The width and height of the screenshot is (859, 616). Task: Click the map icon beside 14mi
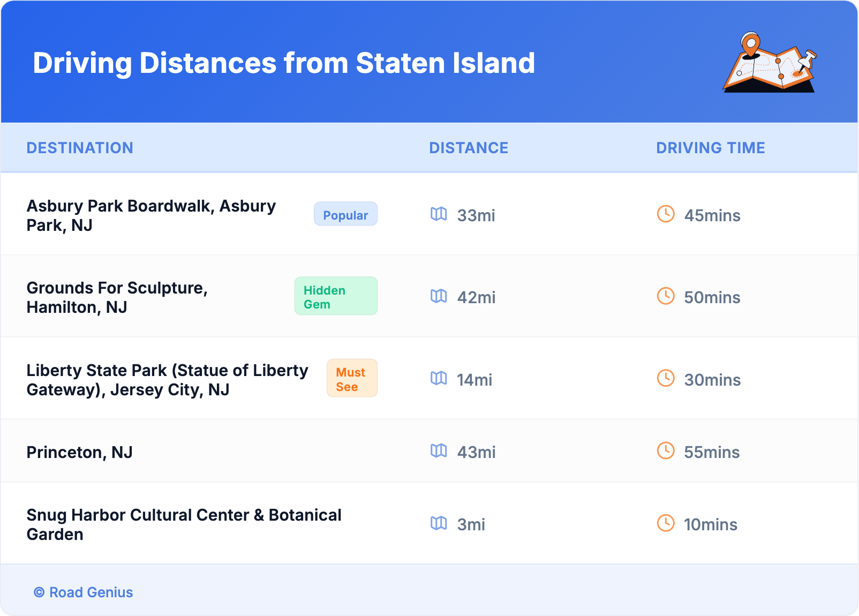click(439, 379)
